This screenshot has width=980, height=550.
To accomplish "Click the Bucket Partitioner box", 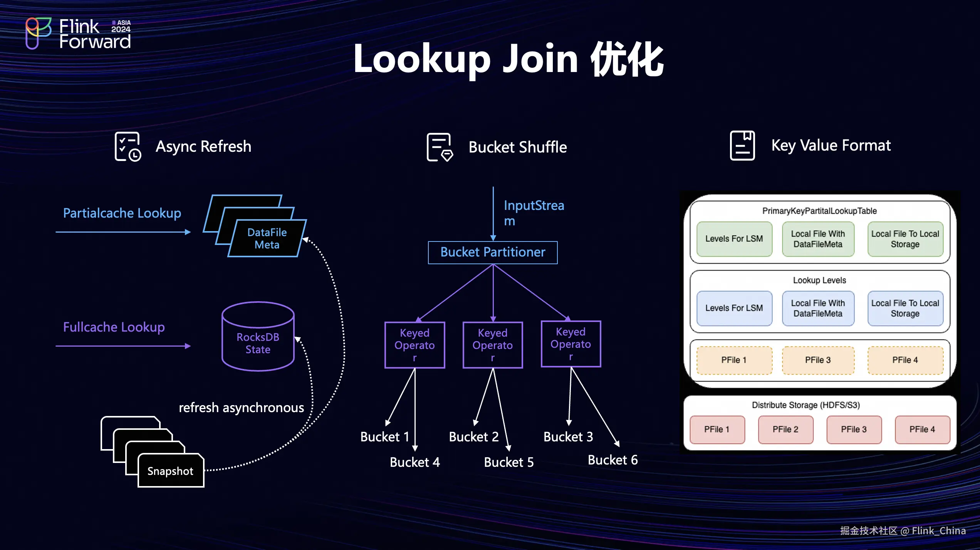I will coord(493,252).
